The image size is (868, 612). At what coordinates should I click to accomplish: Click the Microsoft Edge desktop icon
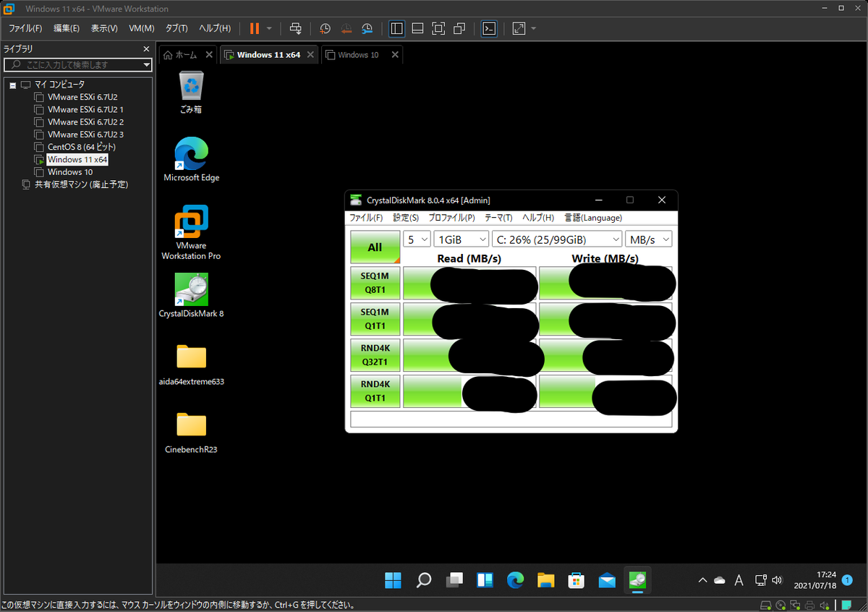[x=191, y=159]
